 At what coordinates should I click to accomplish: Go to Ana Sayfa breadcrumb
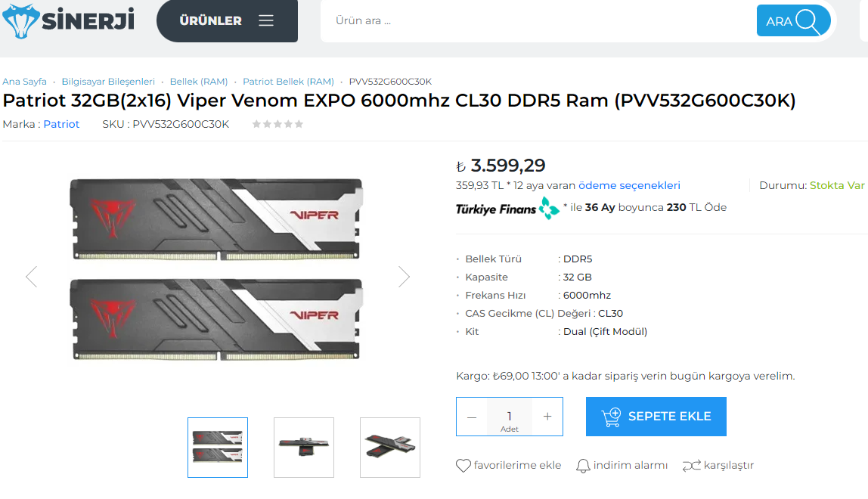(24, 82)
